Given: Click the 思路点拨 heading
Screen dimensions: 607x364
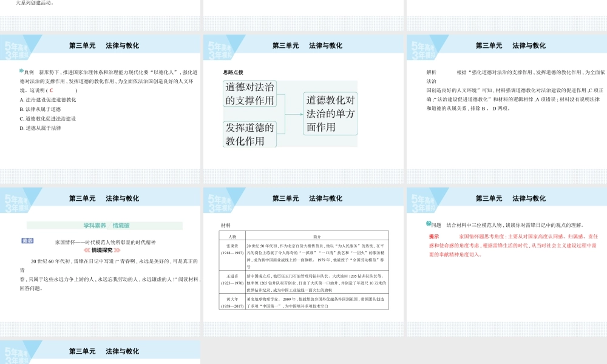Looking at the screenshot, I should 233,72.
